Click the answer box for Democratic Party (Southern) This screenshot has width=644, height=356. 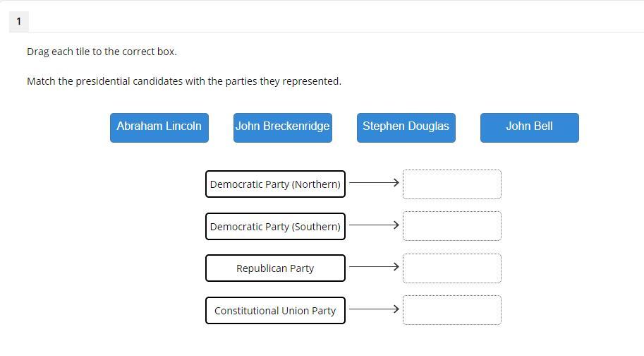coord(451,226)
